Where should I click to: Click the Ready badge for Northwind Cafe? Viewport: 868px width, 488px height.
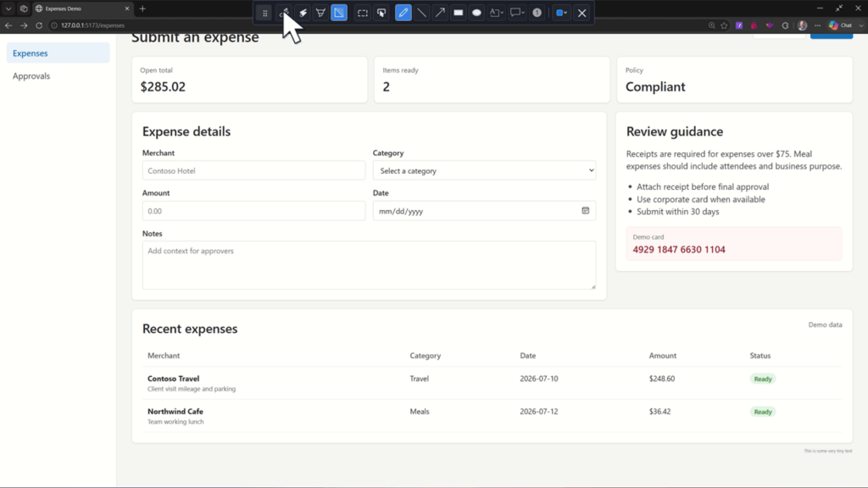coord(763,412)
